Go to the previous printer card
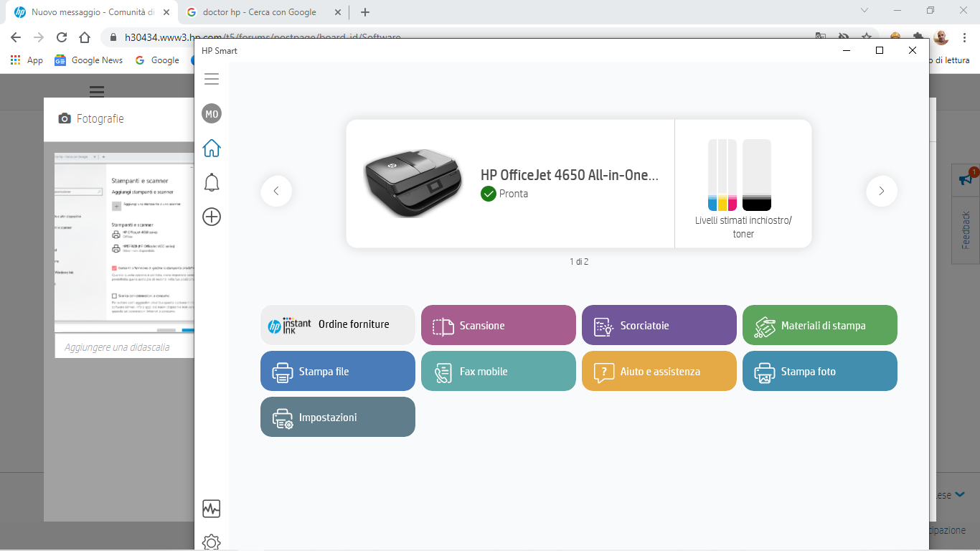Screen dimensions: 980x551 coord(276,191)
